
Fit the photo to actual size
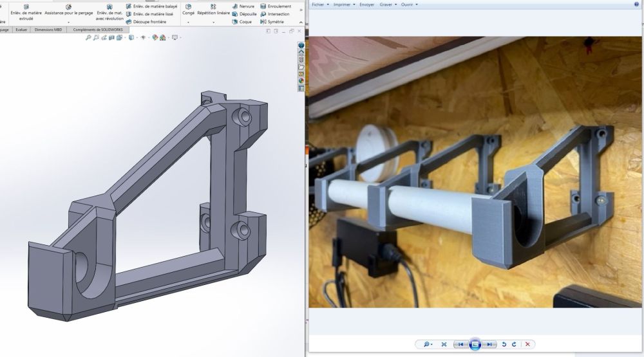(444, 344)
